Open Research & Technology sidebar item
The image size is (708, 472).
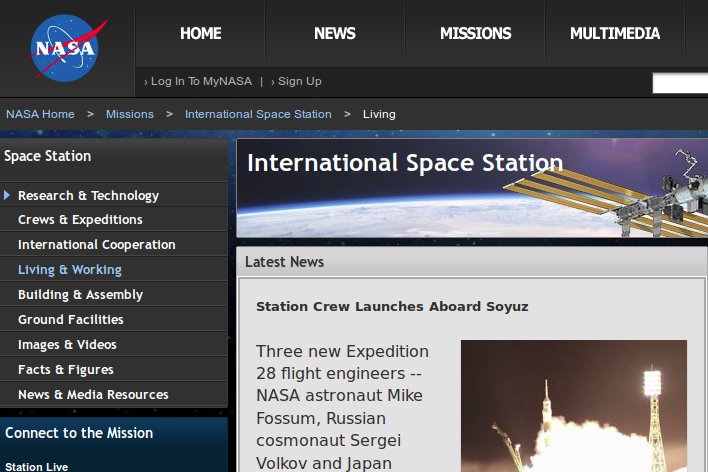[114, 195]
